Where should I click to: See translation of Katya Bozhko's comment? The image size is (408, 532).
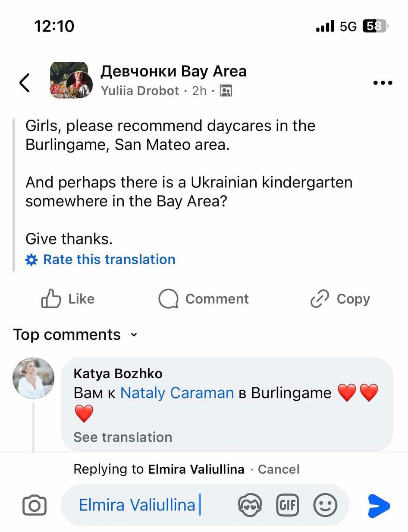click(123, 437)
